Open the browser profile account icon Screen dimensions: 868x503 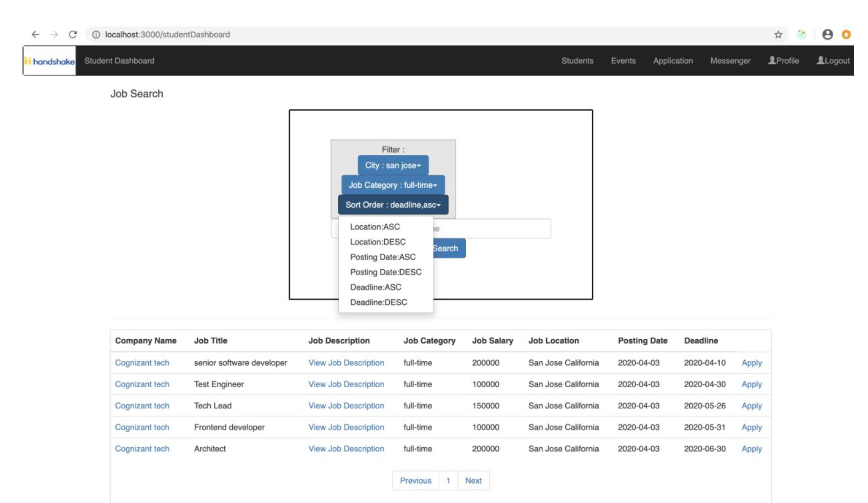(x=828, y=34)
